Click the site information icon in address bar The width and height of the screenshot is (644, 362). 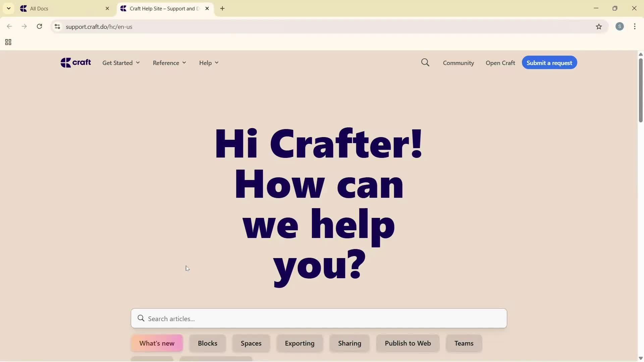(57, 27)
